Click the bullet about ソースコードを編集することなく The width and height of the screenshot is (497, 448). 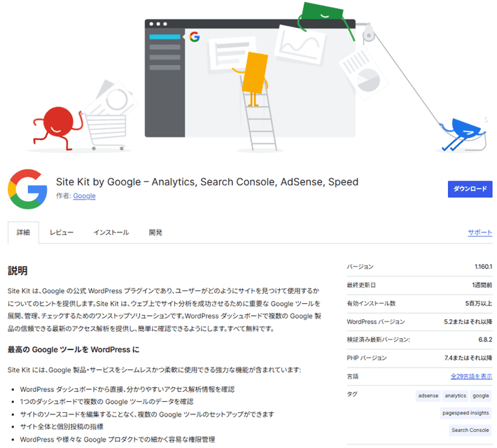[x=147, y=414]
